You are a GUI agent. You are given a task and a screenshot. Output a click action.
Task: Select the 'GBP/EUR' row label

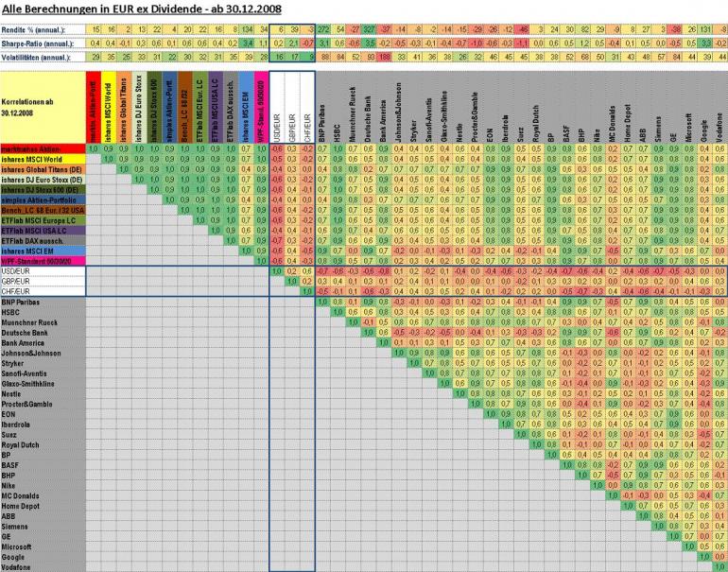(43, 282)
